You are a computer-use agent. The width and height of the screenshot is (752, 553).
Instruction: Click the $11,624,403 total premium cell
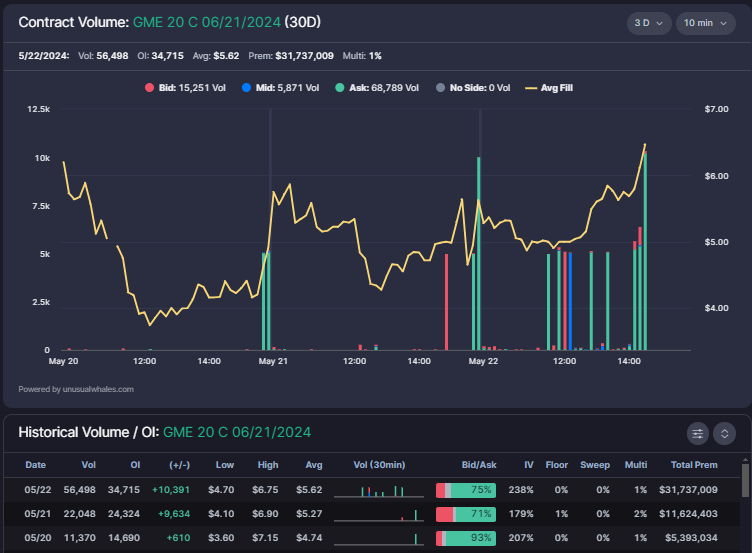(688, 514)
